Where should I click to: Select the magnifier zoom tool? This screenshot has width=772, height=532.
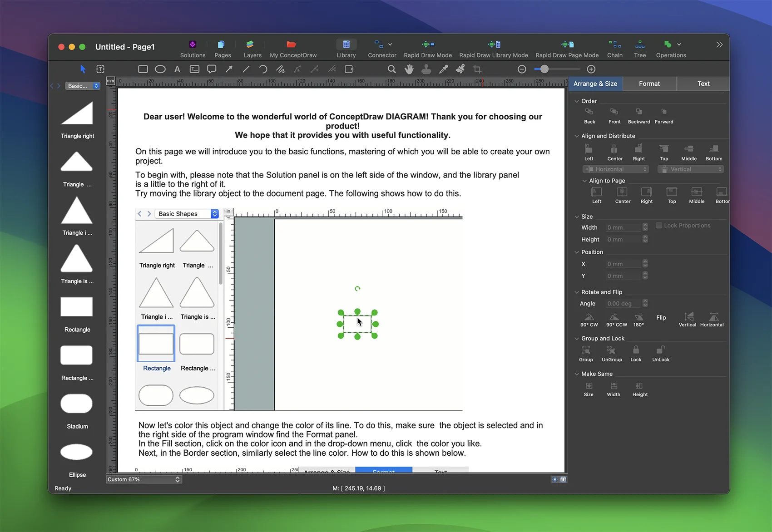tap(391, 69)
